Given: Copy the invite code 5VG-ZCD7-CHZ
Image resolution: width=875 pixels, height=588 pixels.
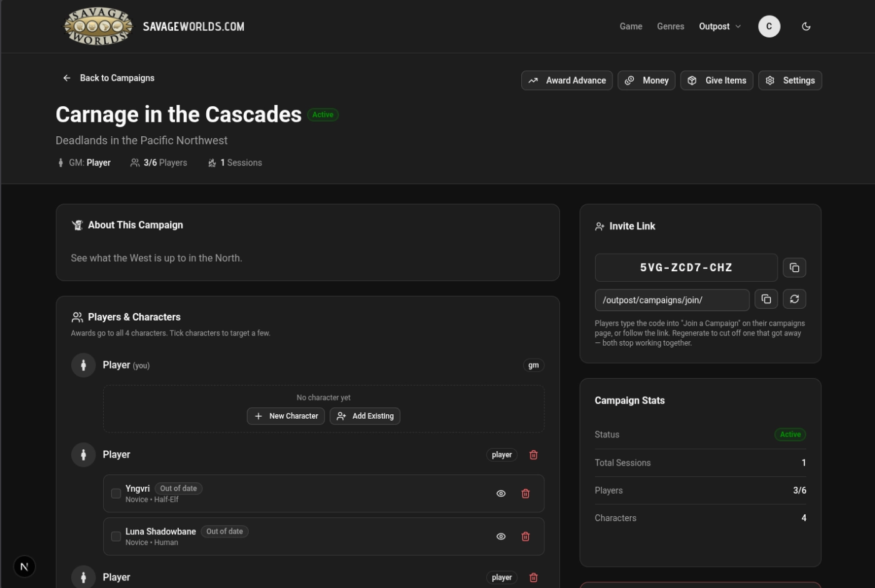Looking at the screenshot, I should pyautogui.click(x=794, y=267).
